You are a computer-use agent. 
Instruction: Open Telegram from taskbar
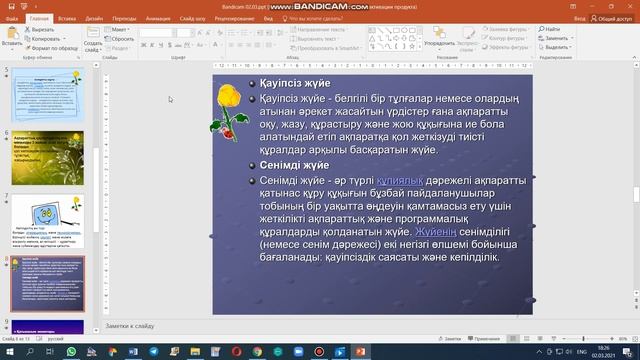click(x=154, y=351)
